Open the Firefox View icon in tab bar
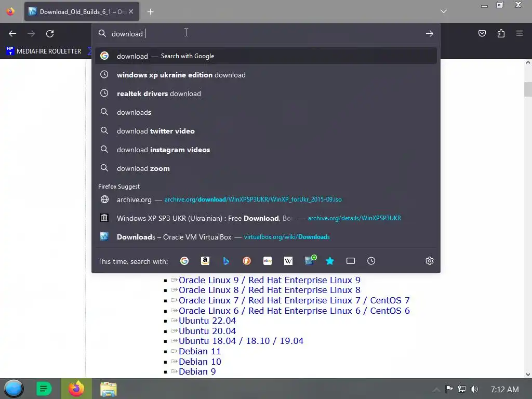Viewport: 532px width, 399px height. click(10, 11)
